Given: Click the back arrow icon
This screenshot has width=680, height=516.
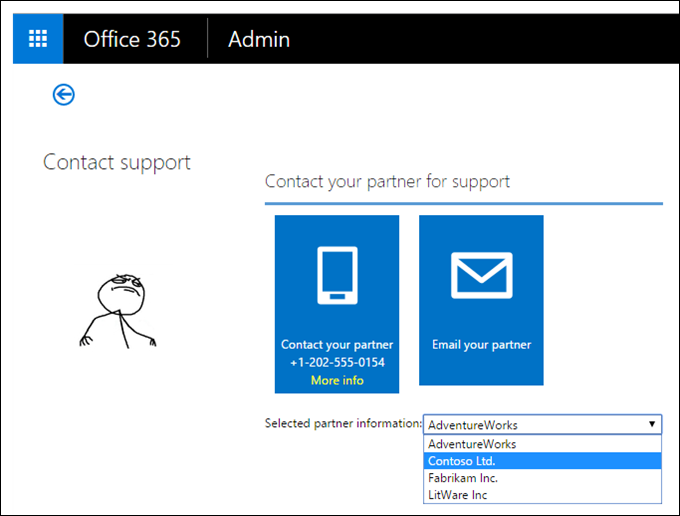Looking at the screenshot, I should [x=64, y=94].
